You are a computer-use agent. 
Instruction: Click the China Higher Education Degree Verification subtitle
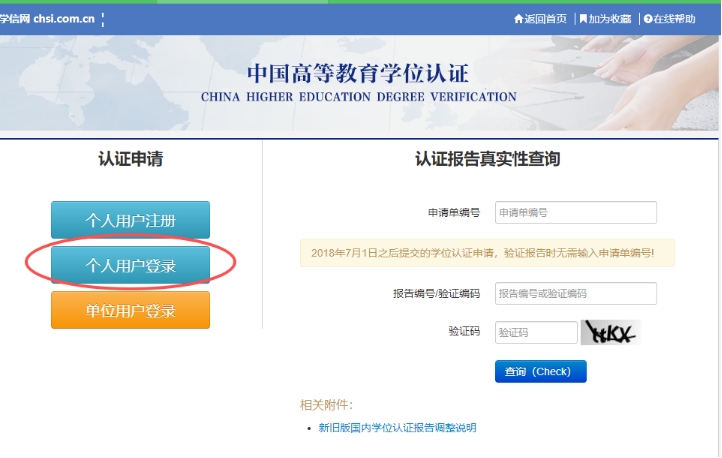(x=358, y=98)
